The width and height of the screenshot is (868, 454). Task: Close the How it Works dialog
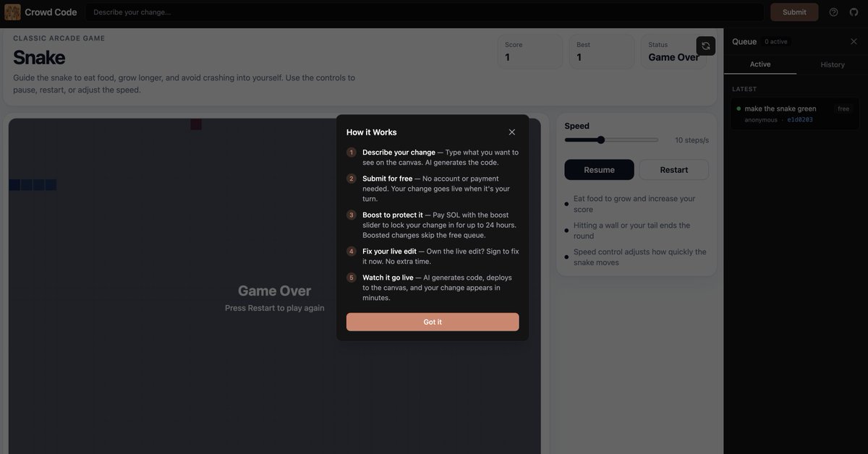click(x=512, y=132)
